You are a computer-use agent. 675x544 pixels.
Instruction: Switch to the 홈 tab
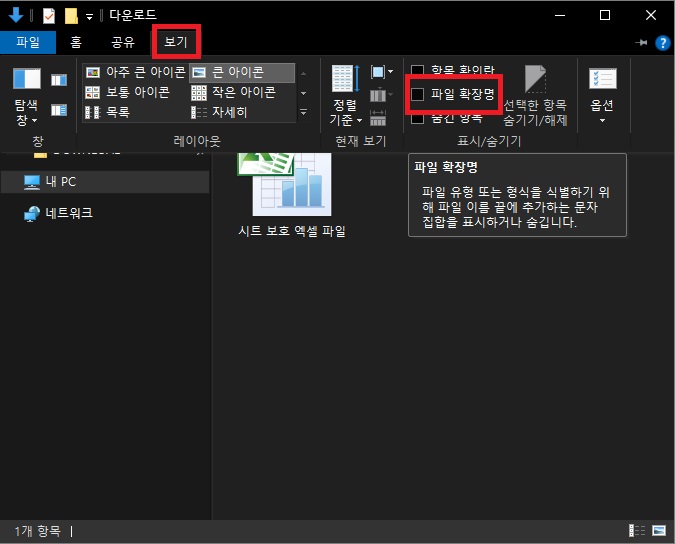coord(76,42)
